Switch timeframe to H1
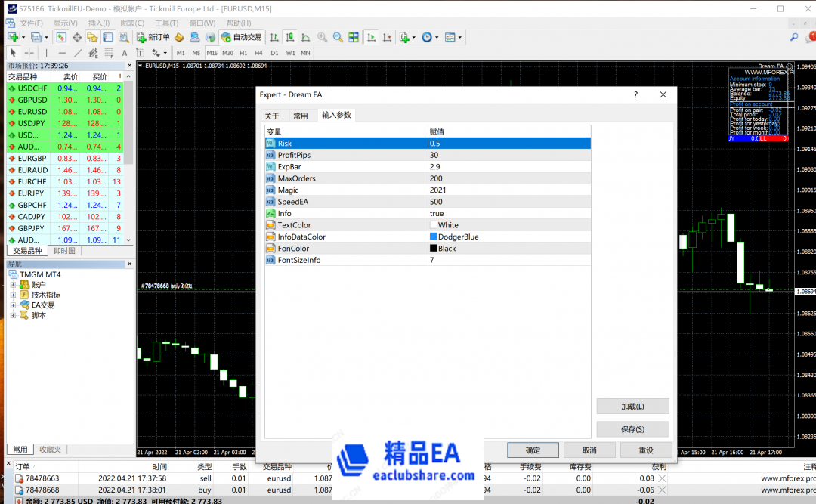The image size is (816, 504). pos(243,53)
